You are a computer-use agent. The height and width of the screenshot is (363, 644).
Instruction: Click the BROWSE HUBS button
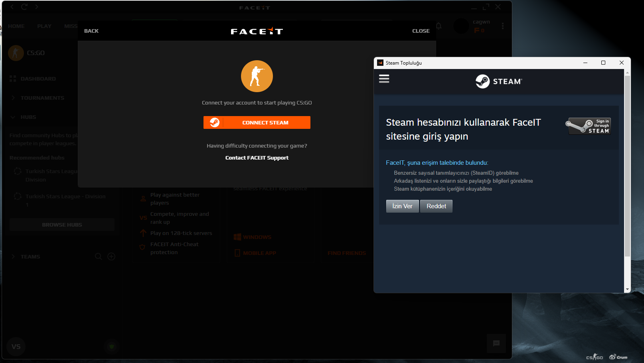pos(62,225)
